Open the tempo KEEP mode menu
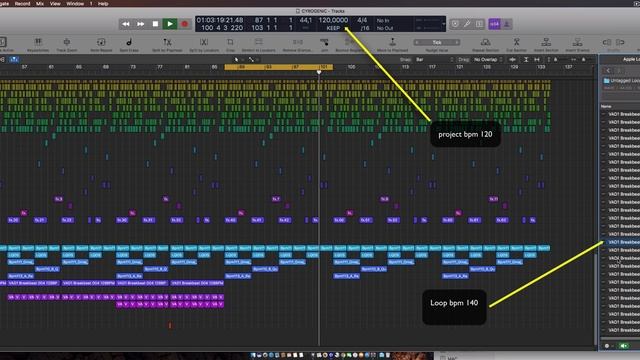The height and width of the screenshot is (360, 640). (x=333, y=28)
